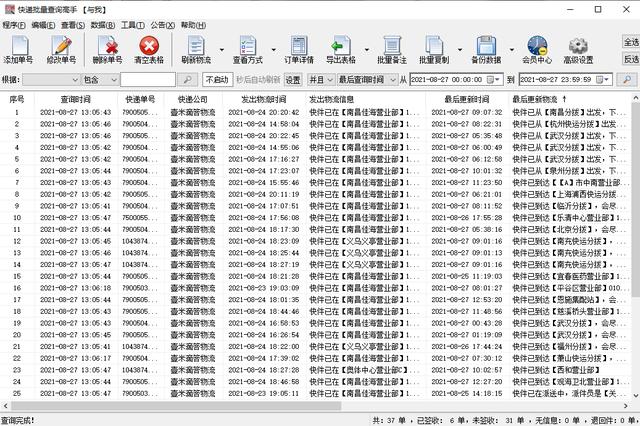Open the 数据 menu
The image size is (640, 426).
[102, 23]
